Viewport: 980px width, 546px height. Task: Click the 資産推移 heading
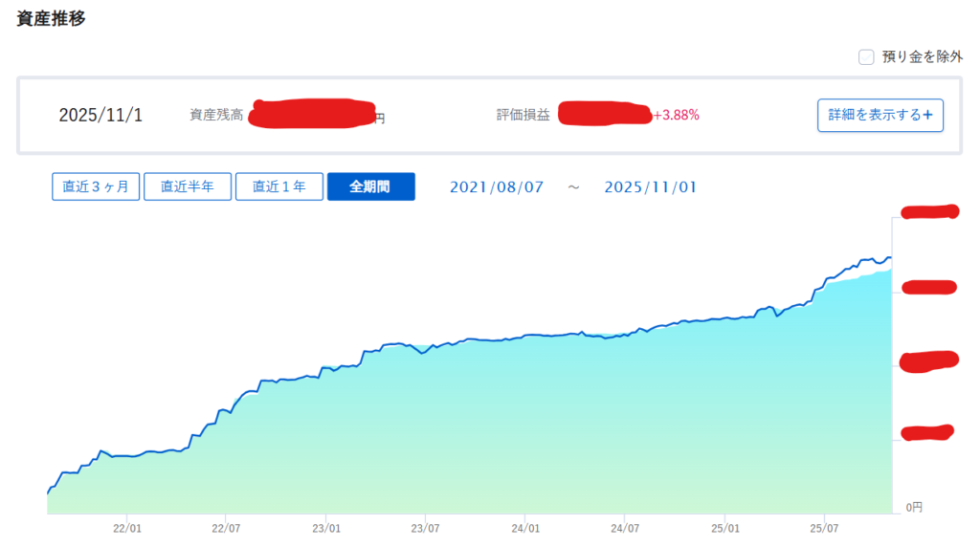tap(51, 18)
